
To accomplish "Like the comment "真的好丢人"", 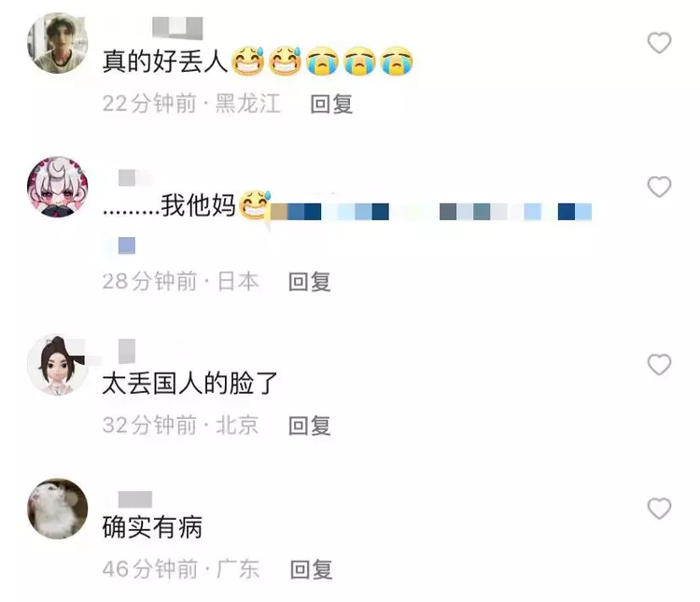I will click(x=659, y=43).
